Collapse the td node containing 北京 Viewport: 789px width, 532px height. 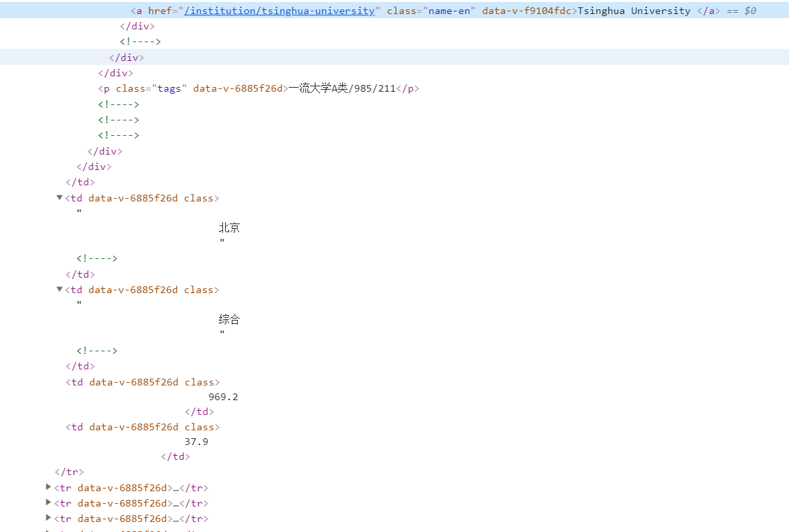click(60, 197)
